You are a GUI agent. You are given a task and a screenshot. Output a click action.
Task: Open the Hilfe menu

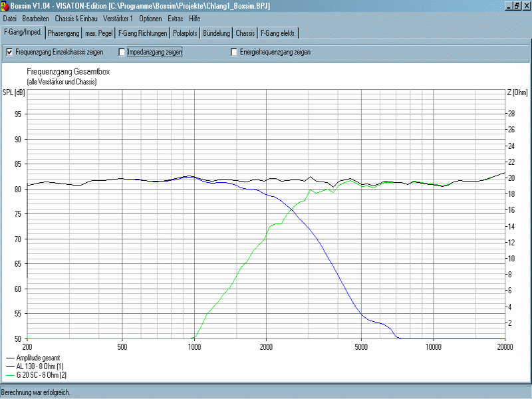pyautogui.click(x=195, y=19)
